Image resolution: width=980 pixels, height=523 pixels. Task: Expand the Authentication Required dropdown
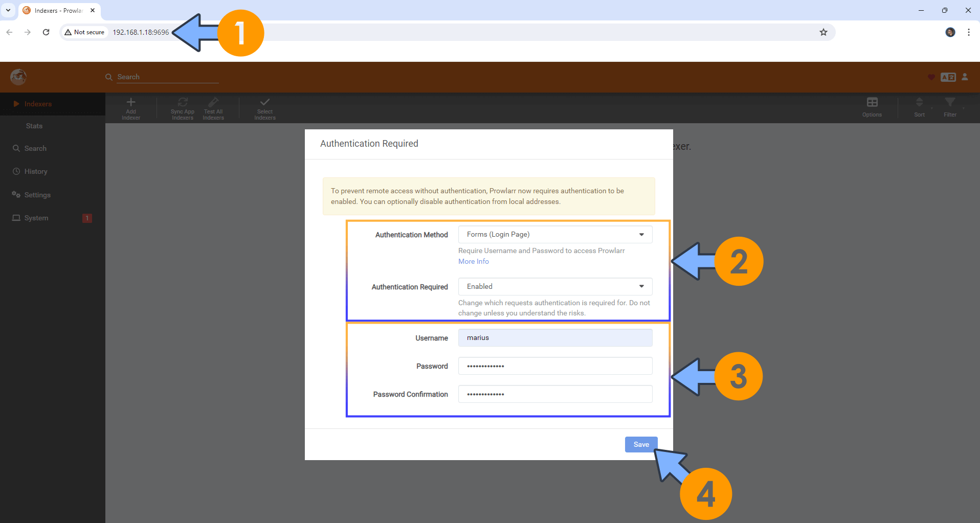pos(555,287)
